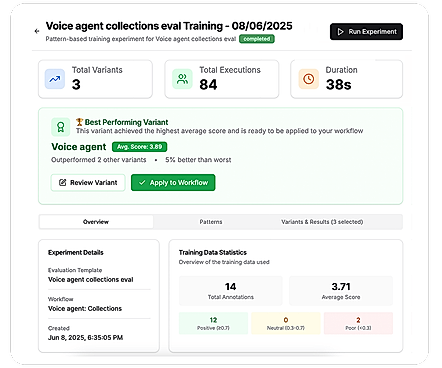Click the 0 Neutral yellow box
The height and width of the screenshot is (368, 442).
pyautogui.click(x=286, y=323)
